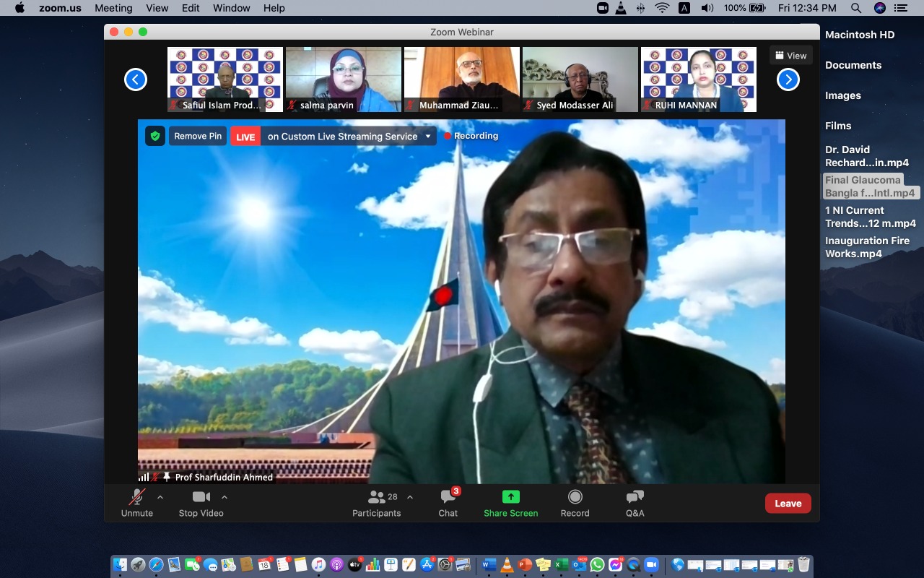Viewport: 924px width, 578px height.
Task: Stop Video camera toggle
Action: pos(201,497)
